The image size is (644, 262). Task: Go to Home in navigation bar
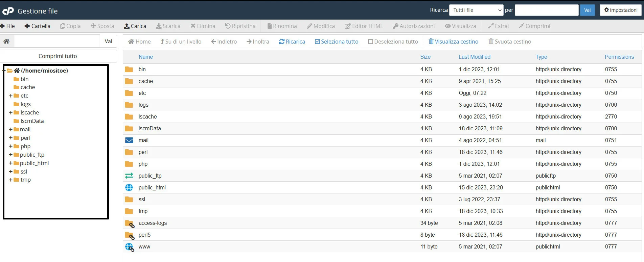[x=139, y=42]
